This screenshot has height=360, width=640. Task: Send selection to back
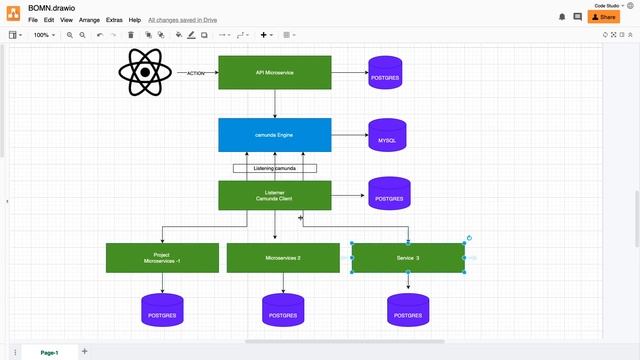tap(161, 35)
